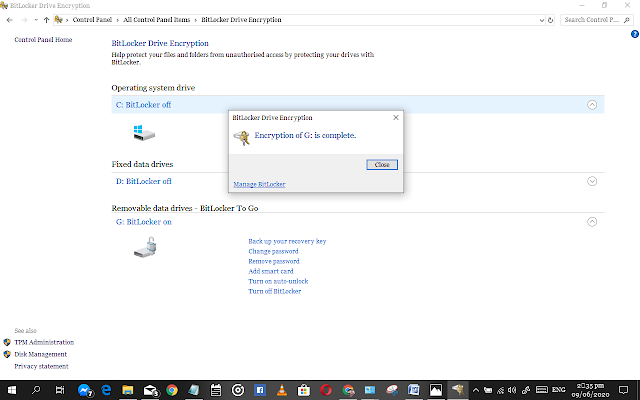Back up your recovery key
The width and height of the screenshot is (640, 400).
pyautogui.click(x=287, y=241)
